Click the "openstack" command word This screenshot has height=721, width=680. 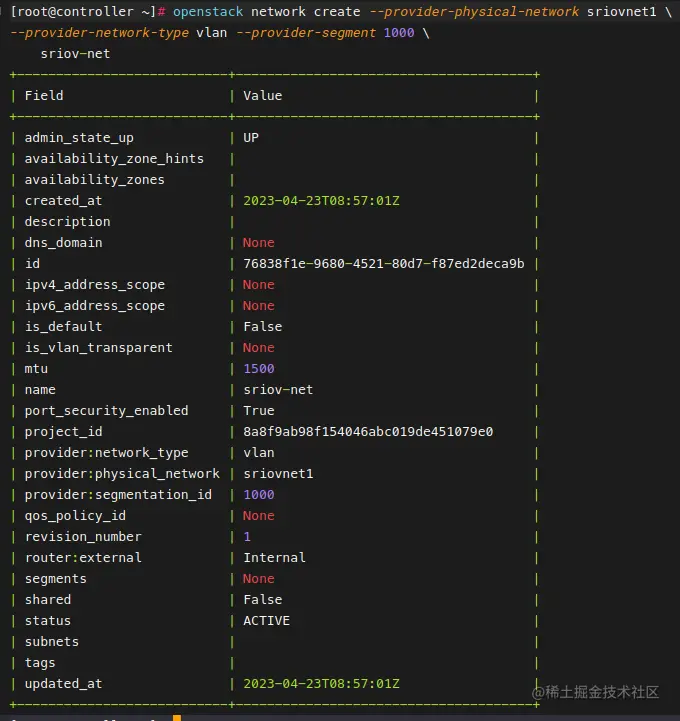[208, 12]
